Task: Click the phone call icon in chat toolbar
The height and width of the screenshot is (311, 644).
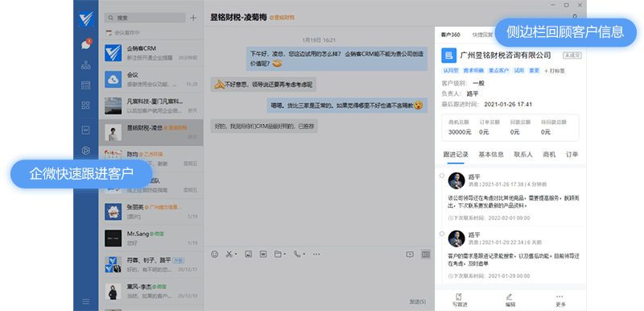Action: tap(297, 255)
